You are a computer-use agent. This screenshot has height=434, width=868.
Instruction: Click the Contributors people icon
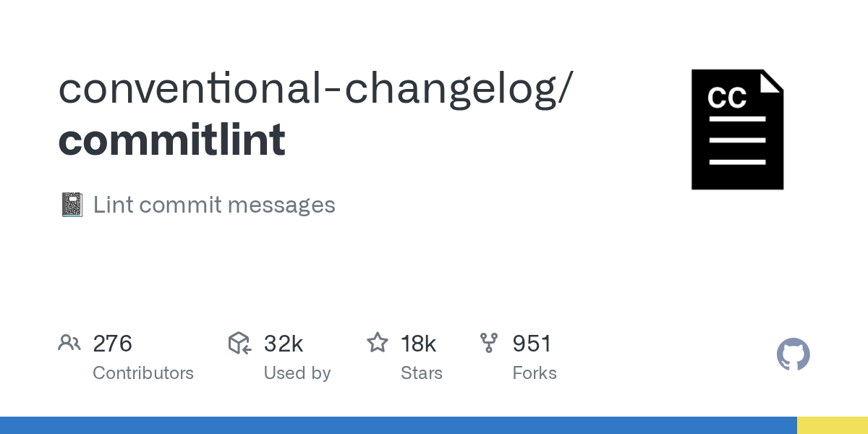pyautogui.click(x=69, y=343)
